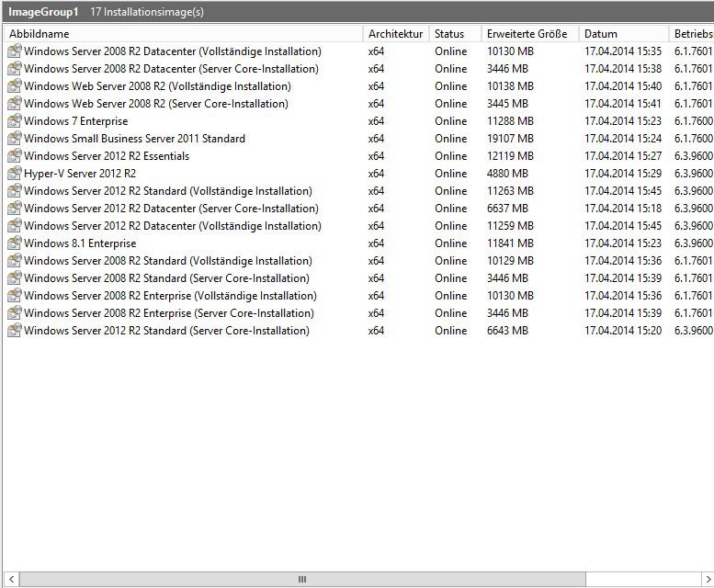Click the Windows 8.1 Enterprise image icon
The height and width of the screenshot is (588, 714).
point(15,243)
